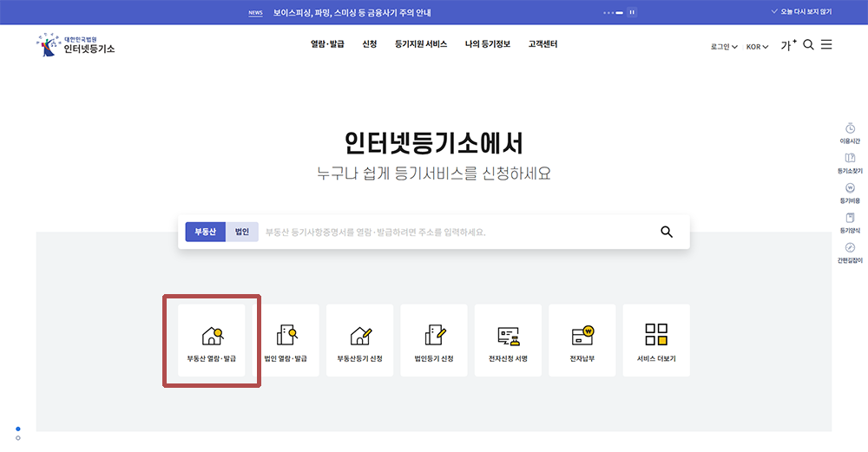Screen dimensions: 868x452
Task: Open the 부동산등기 신청 service card
Action: pyautogui.click(x=360, y=340)
